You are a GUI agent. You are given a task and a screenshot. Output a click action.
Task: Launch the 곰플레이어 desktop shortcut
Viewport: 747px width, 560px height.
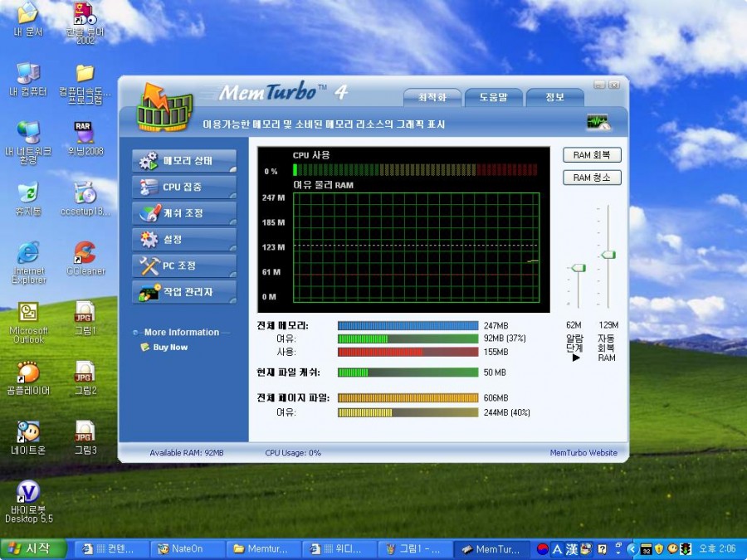point(28,378)
